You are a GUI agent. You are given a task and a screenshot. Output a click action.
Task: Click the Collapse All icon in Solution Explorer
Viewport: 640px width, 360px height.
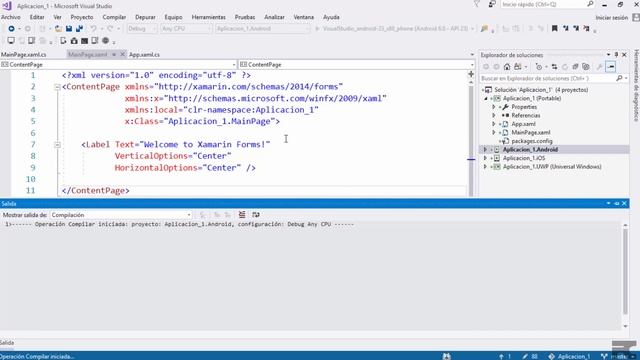point(575,67)
